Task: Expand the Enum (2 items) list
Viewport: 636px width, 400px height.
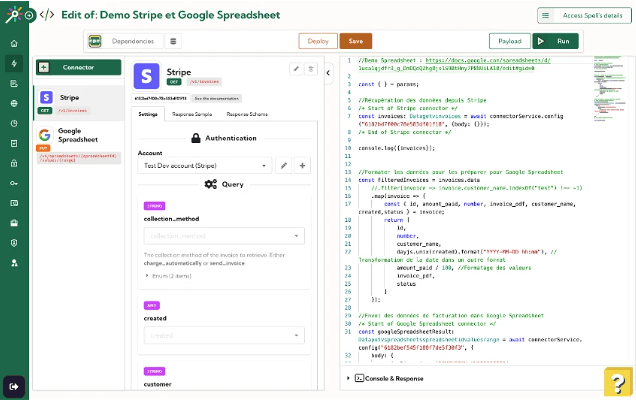Action: 168,276
